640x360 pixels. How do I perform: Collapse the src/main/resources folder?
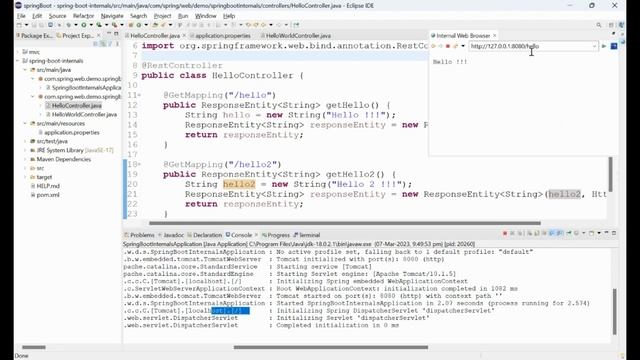[x=25, y=123]
